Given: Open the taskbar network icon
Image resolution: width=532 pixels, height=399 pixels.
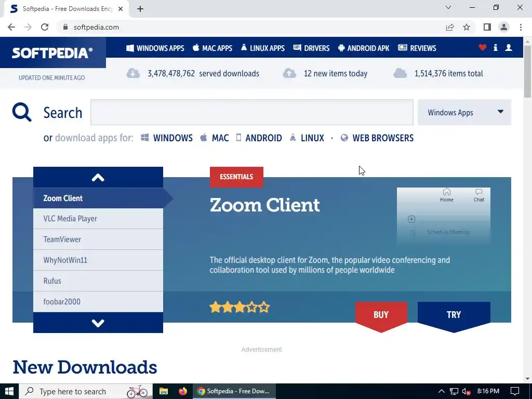Looking at the screenshot, I should (454, 392).
